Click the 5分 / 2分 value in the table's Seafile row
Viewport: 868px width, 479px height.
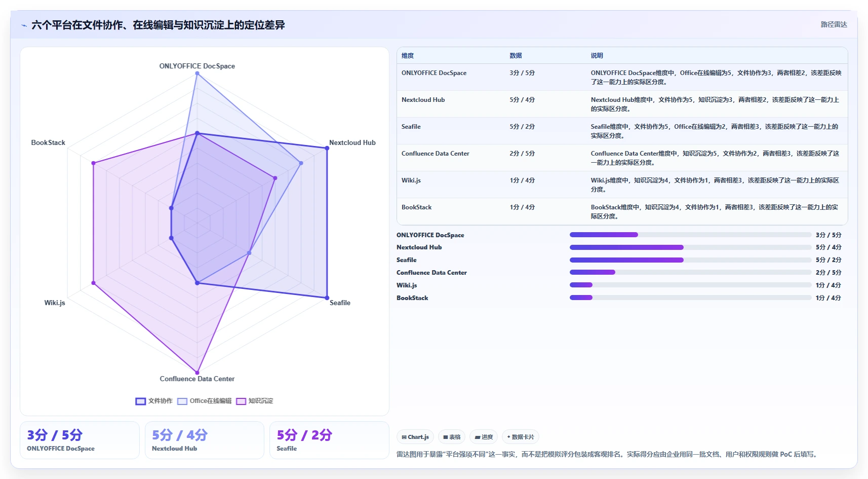[522, 127]
